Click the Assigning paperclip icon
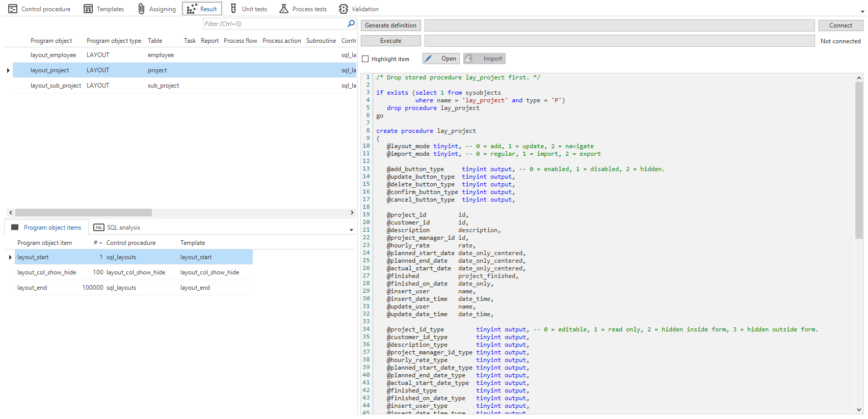This screenshot has width=868, height=419. 142,9
